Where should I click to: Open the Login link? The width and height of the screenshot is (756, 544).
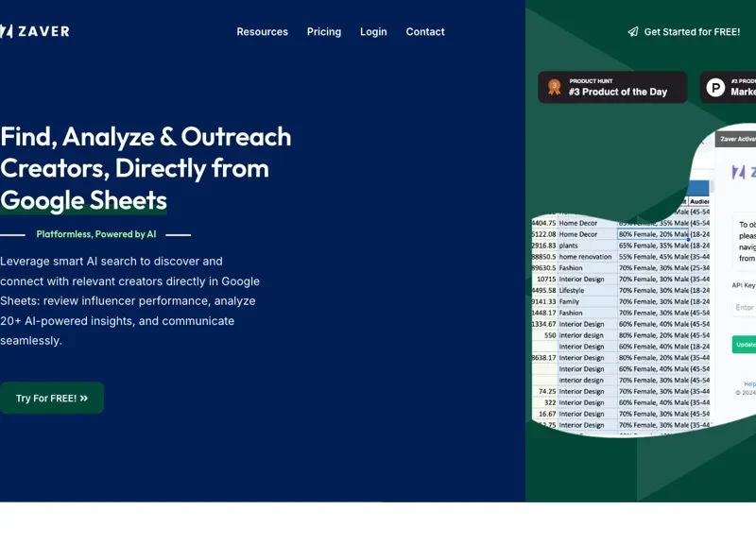373,32
